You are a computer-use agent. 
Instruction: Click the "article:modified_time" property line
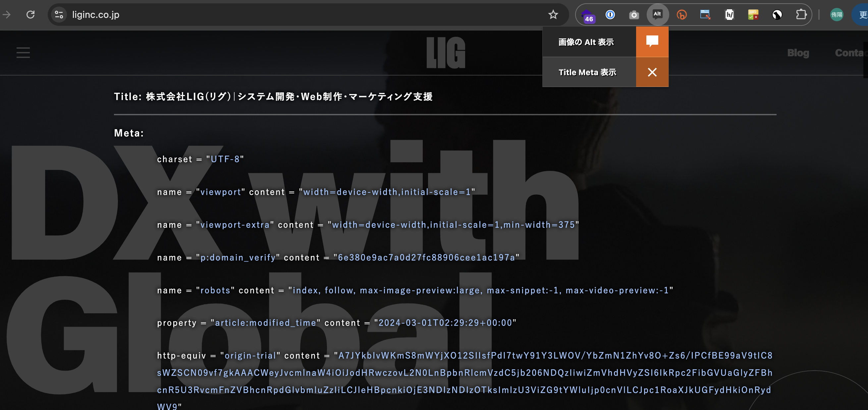(337, 323)
